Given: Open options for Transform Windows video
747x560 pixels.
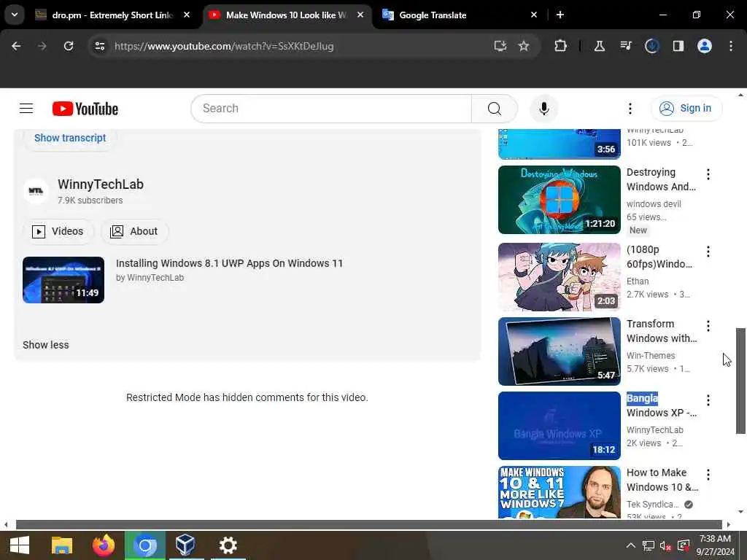Looking at the screenshot, I should (708, 326).
